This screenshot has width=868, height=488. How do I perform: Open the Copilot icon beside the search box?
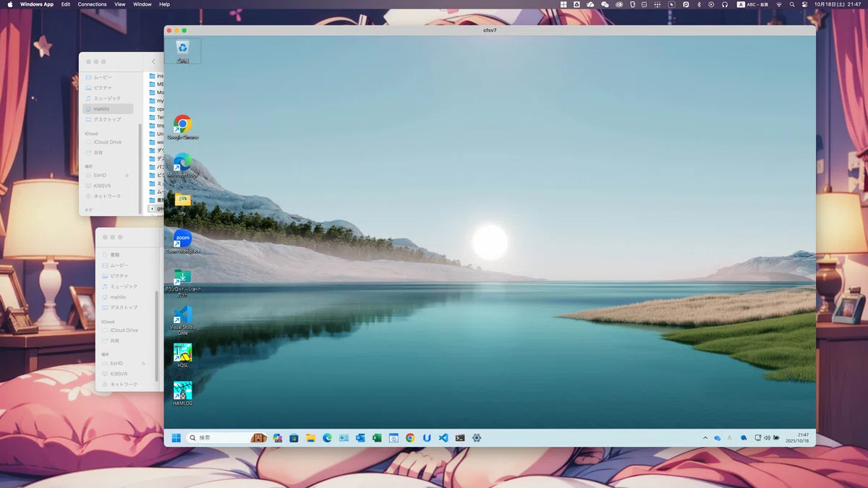tap(277, 438)
